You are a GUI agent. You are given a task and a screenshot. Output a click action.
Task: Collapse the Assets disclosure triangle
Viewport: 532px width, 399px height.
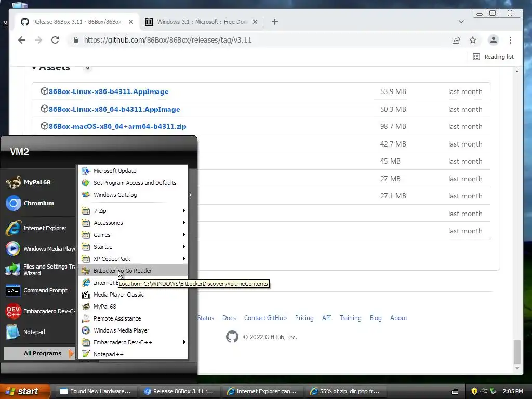(34, 68)
